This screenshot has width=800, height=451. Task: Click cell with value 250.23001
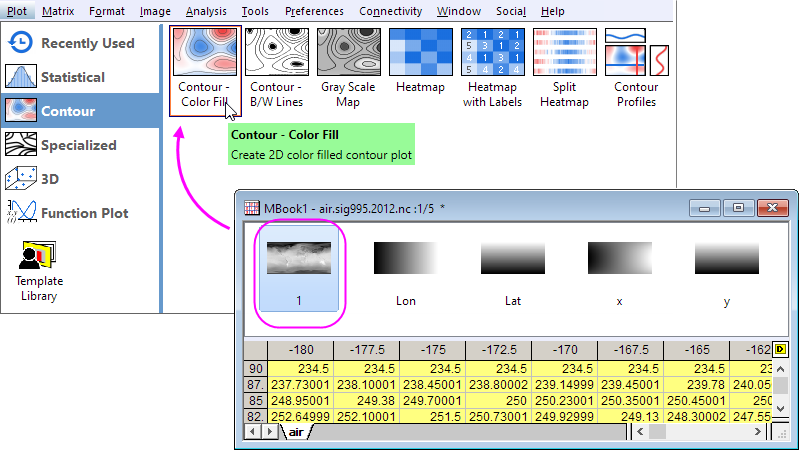[x=564, y=400]
